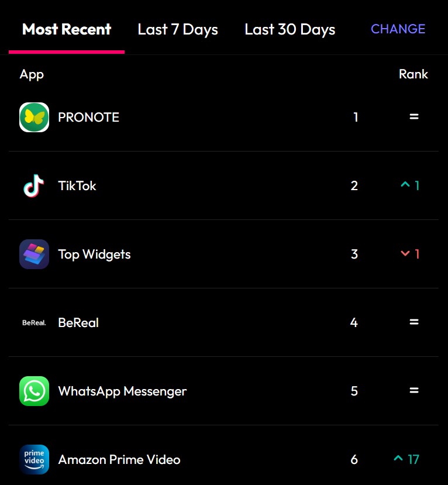Image resolution: width=448 pixels, height=485 pixels.
Task: Select the Top Widgets app icon
Action: [x=34, y=254]
